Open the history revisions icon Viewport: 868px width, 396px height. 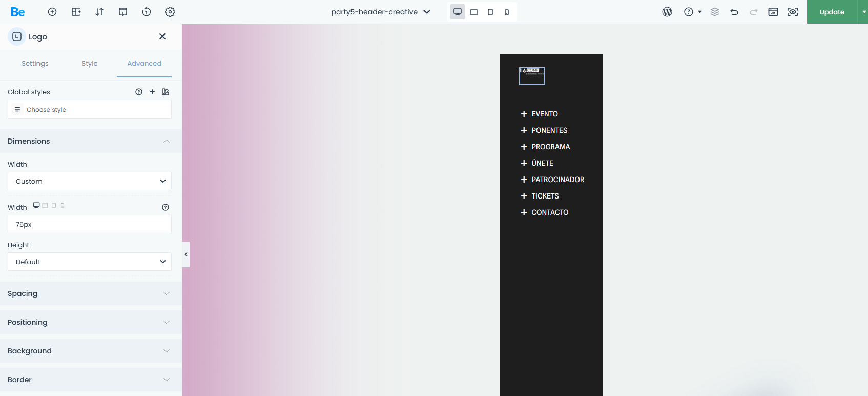pos(147,12)
